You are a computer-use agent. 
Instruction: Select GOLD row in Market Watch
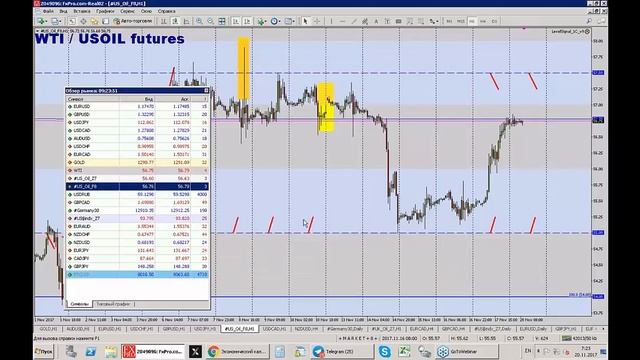(137, 162)
